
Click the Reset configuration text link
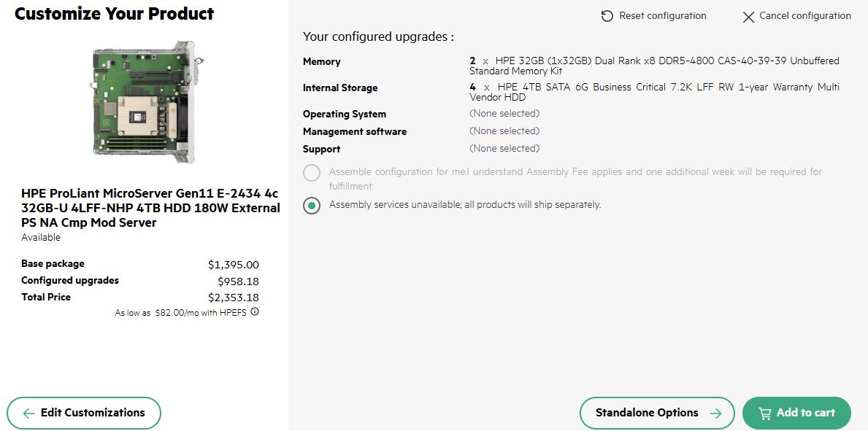click(662, 15)
